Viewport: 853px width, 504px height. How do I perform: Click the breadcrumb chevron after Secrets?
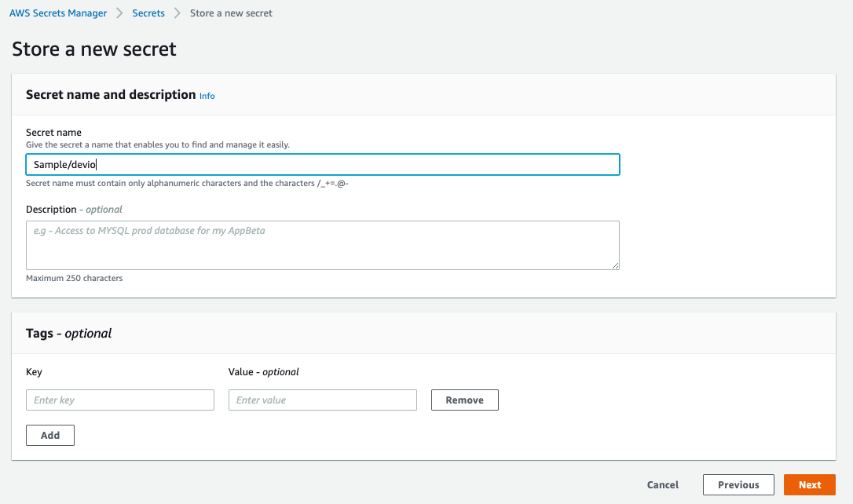[175, 13]
